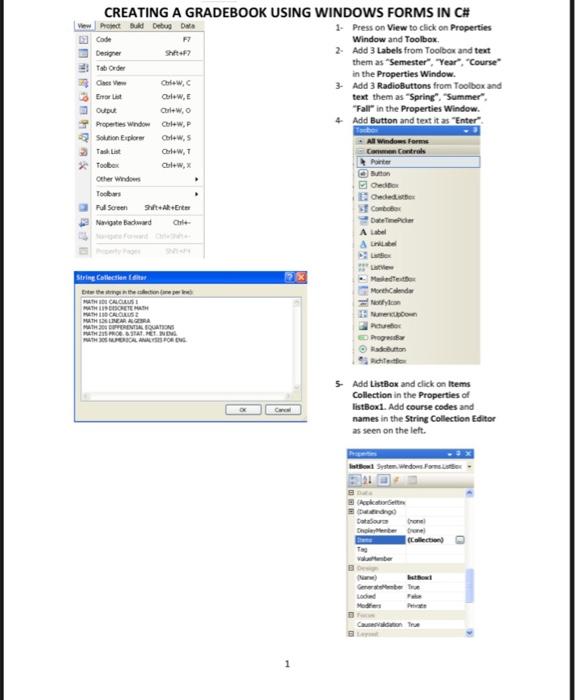
Task: Select the CheckBox control in Toolbox
Action: pos(418,185)
